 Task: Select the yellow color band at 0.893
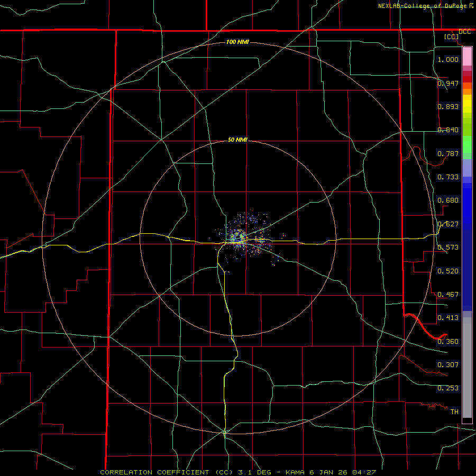(x=467, y=106)
